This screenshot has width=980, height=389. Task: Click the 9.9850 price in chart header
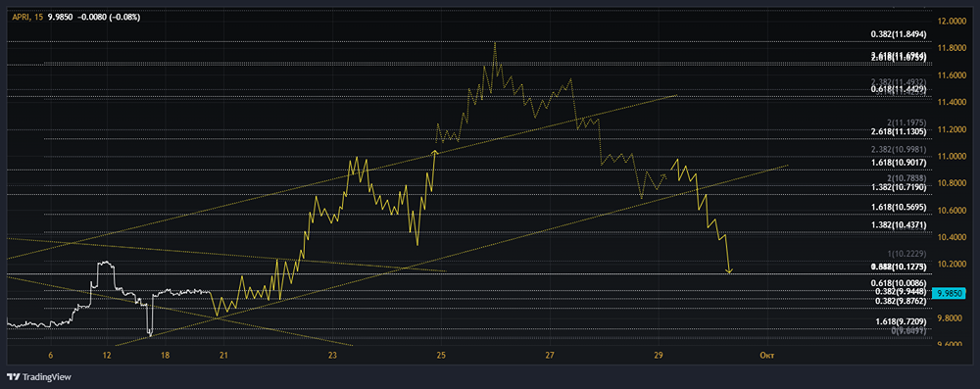[61, 17]
